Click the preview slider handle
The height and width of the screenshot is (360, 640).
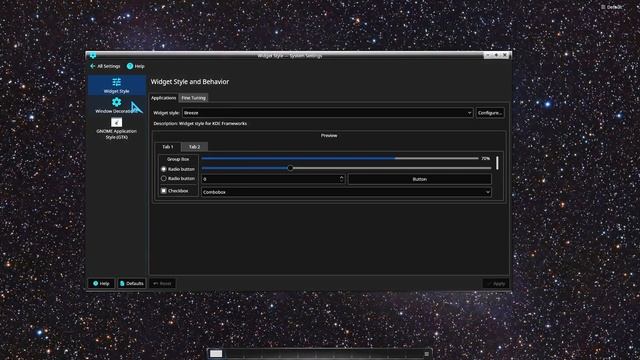tap(290, 168)
